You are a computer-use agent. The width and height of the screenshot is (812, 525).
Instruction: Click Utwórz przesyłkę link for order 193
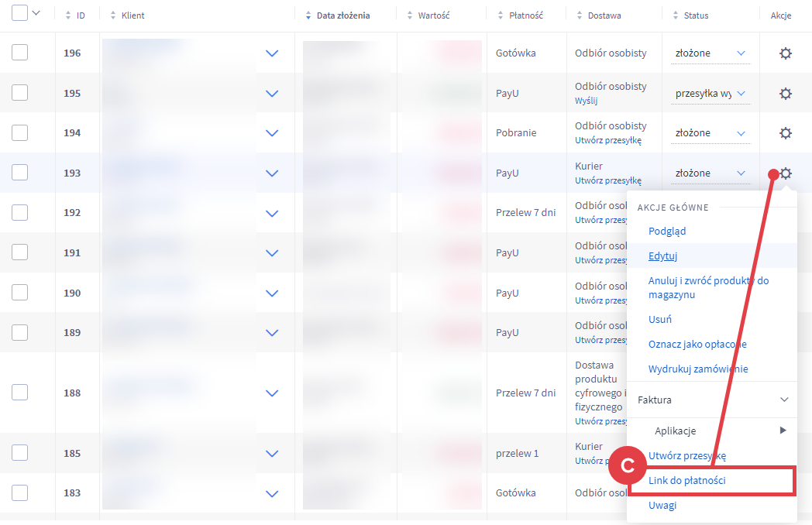(608, 180)
